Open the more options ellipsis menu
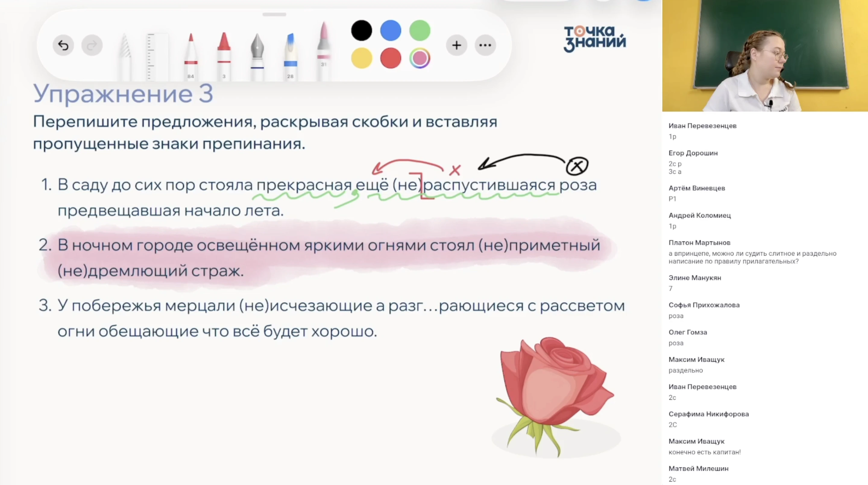This screenshot has height=485, width=868. point(485,45)
